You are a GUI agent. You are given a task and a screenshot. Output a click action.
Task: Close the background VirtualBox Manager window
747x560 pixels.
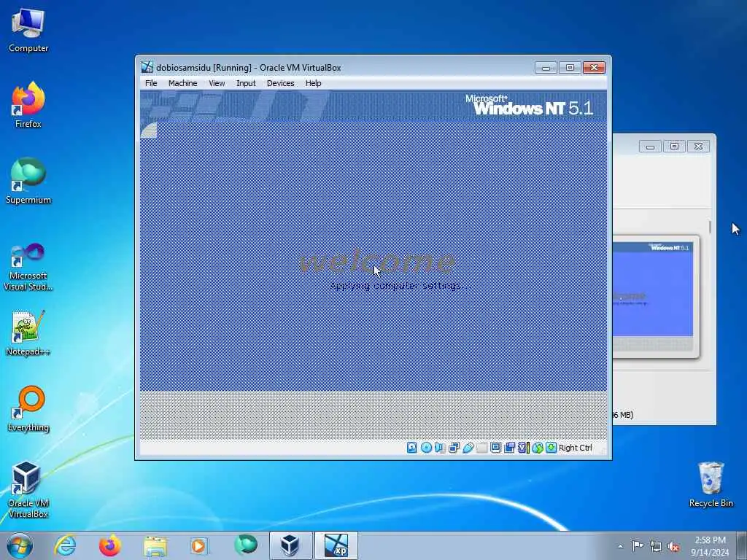698,146
